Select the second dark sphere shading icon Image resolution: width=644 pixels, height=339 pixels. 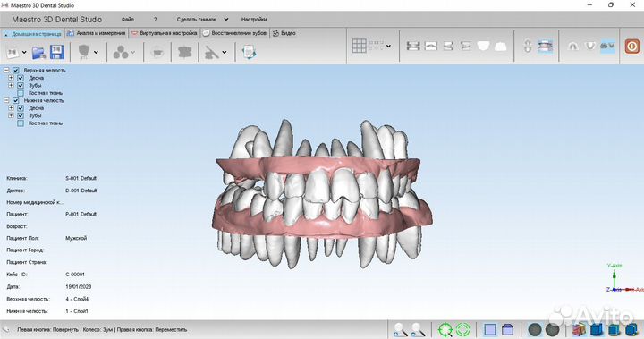pyautogui.click(x=553, y=329)
